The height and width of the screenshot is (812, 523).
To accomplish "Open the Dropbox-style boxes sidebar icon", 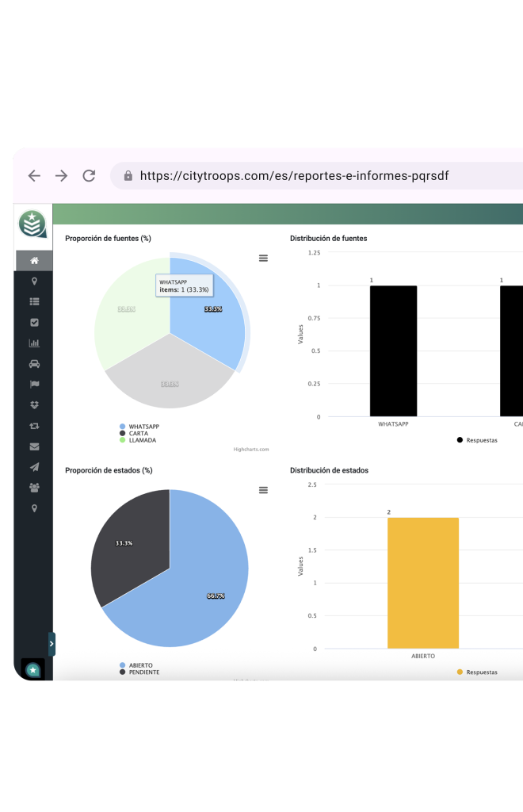I will pos(34,405).
